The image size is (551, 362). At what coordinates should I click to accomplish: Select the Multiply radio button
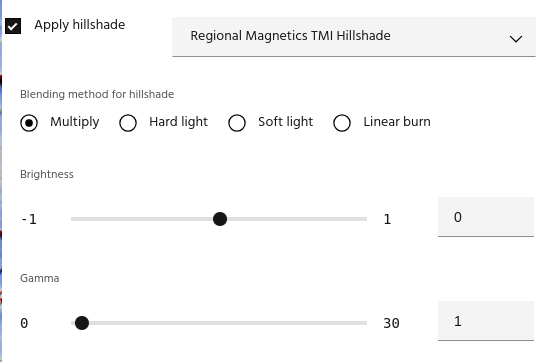coord(29,123)
